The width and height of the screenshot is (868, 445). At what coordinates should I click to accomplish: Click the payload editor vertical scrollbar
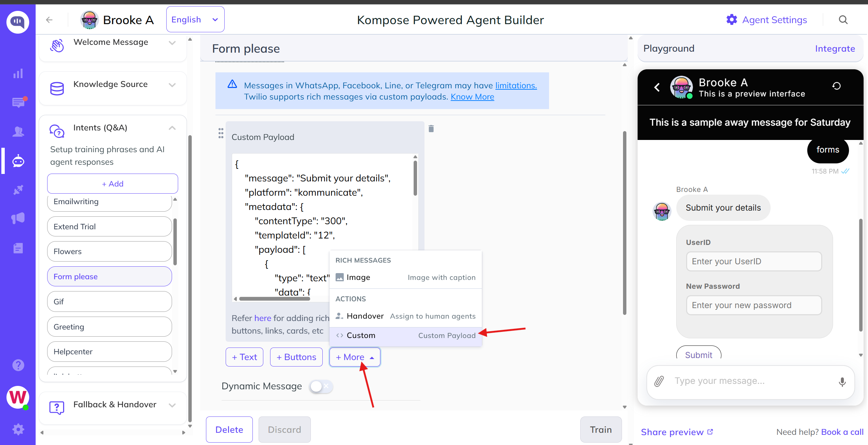coord(415,178)
